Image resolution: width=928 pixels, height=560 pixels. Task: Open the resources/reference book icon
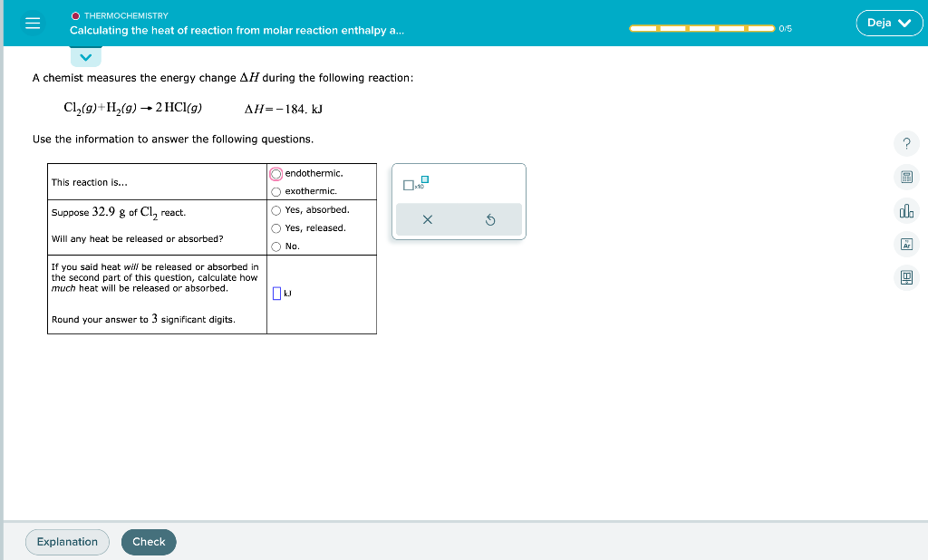[x=906, y=277]
